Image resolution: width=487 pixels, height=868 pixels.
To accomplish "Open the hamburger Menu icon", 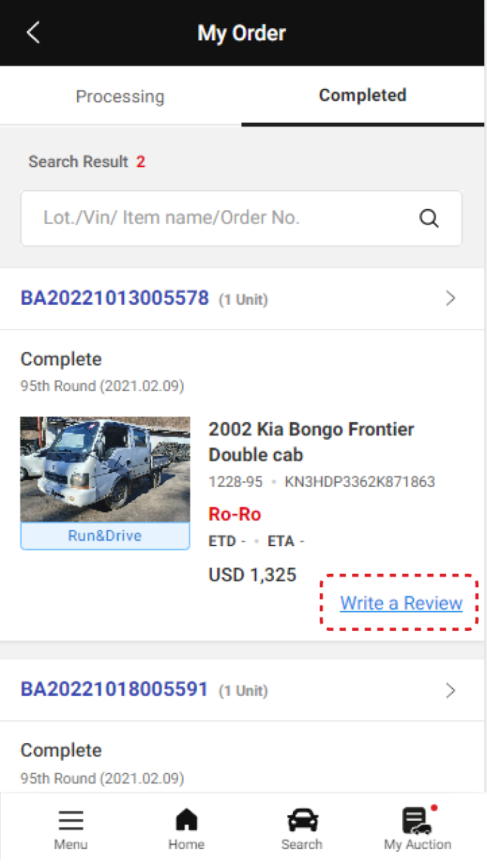I will [71, 821].
